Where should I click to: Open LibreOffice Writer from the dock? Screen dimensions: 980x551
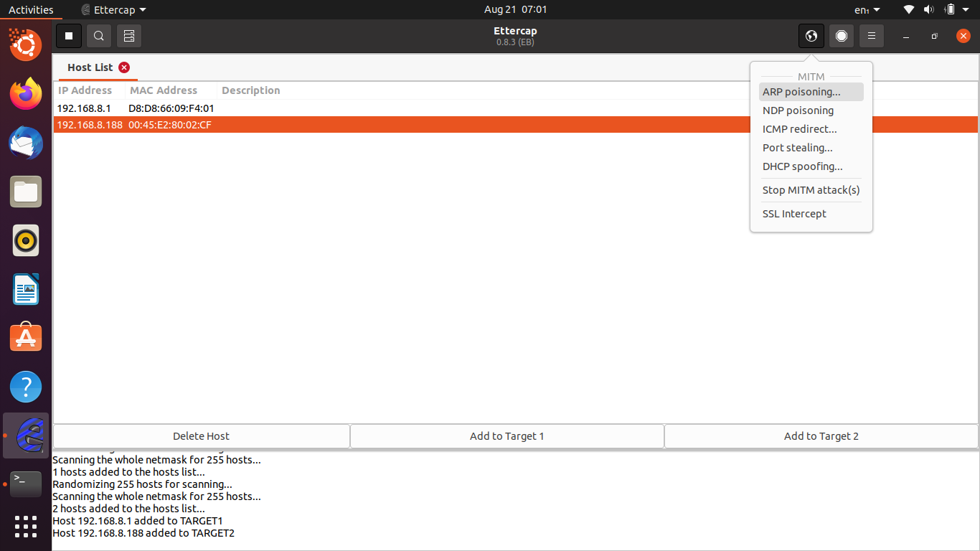click(26, 289)
